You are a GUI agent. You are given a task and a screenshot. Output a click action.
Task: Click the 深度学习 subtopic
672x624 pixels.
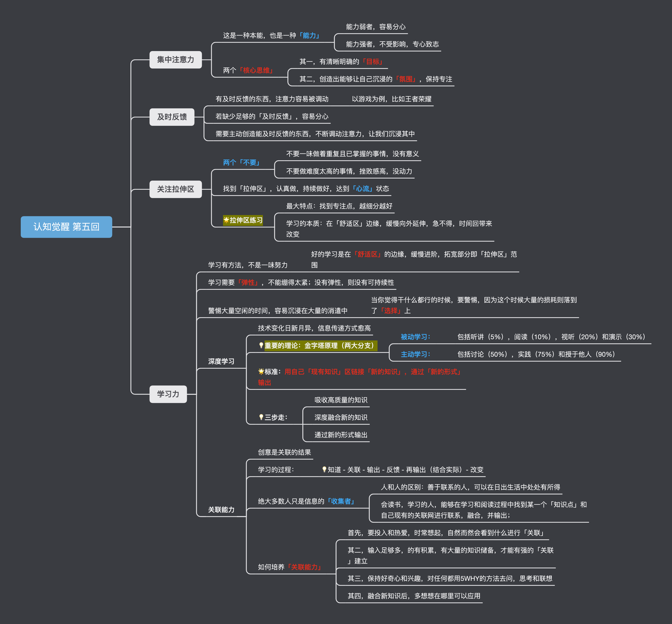(221, 361)
